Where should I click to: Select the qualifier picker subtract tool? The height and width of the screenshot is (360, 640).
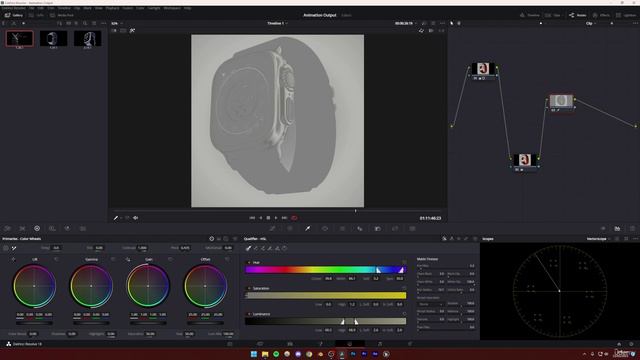click(256, 248)
